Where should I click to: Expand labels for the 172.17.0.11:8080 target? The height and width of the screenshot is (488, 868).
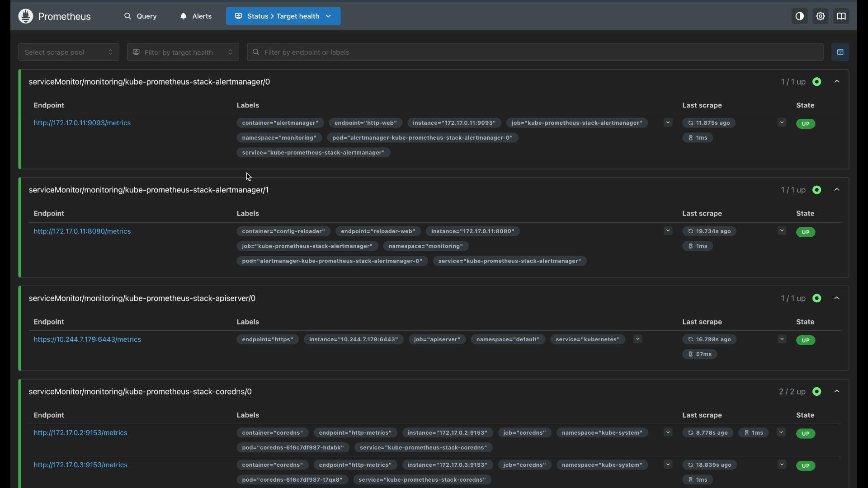[x=668, y=231]
